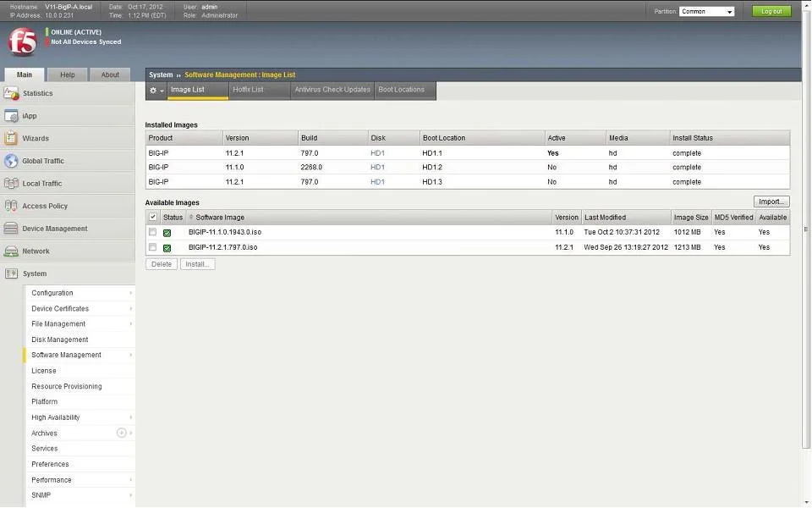Open Services in System menu
Viewport: 812px width, 508px height.
click(x=45, y=449)
